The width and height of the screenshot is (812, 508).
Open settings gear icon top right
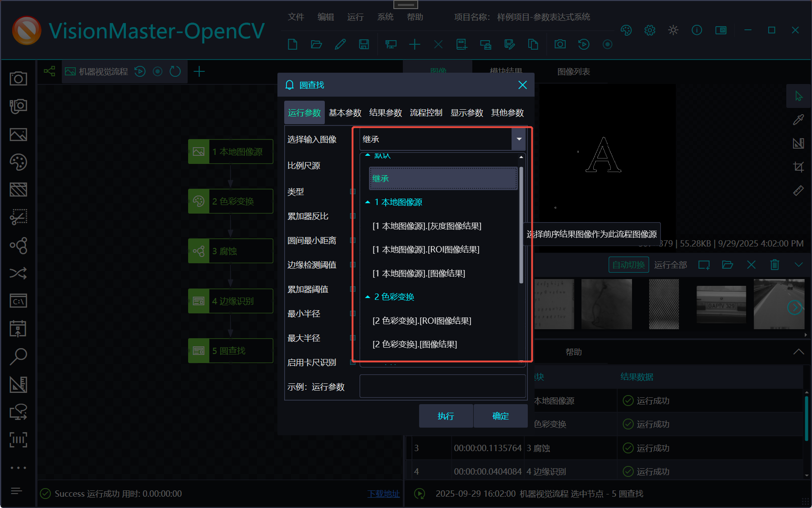coord(650,30)
